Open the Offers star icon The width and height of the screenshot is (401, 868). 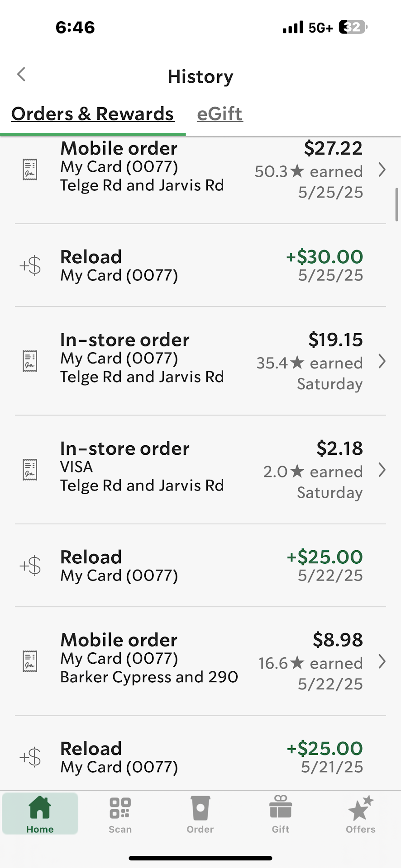361,815
